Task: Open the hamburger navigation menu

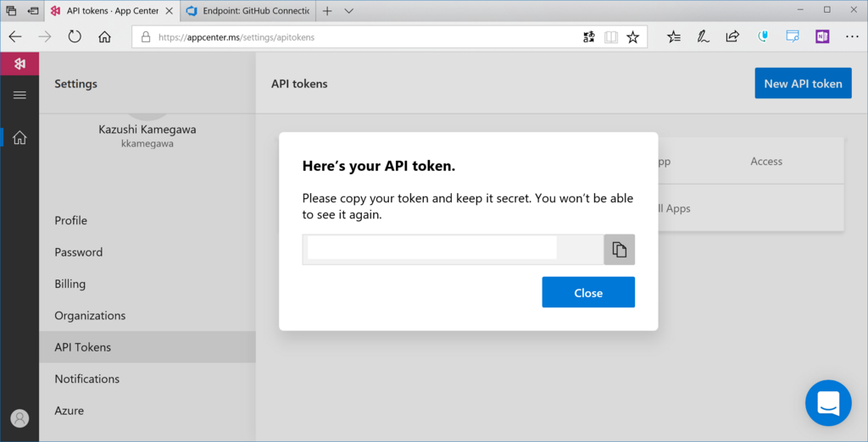Action: click(x=19, y=95)
